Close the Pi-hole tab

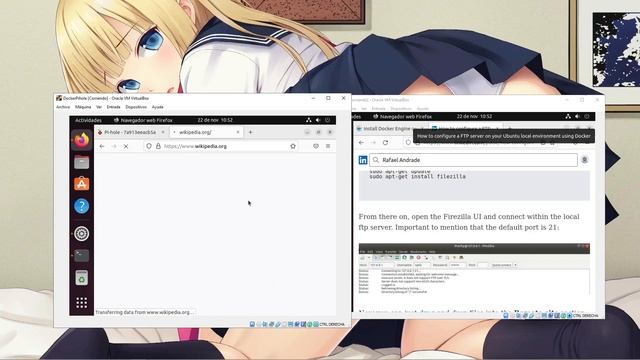coord(163,132)
